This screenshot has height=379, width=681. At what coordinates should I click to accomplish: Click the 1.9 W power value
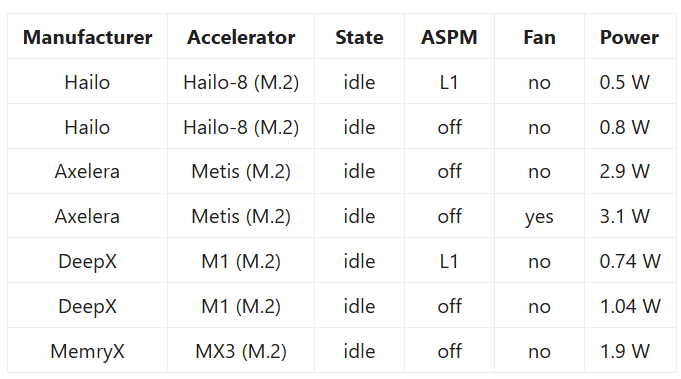tap(625, 351)
